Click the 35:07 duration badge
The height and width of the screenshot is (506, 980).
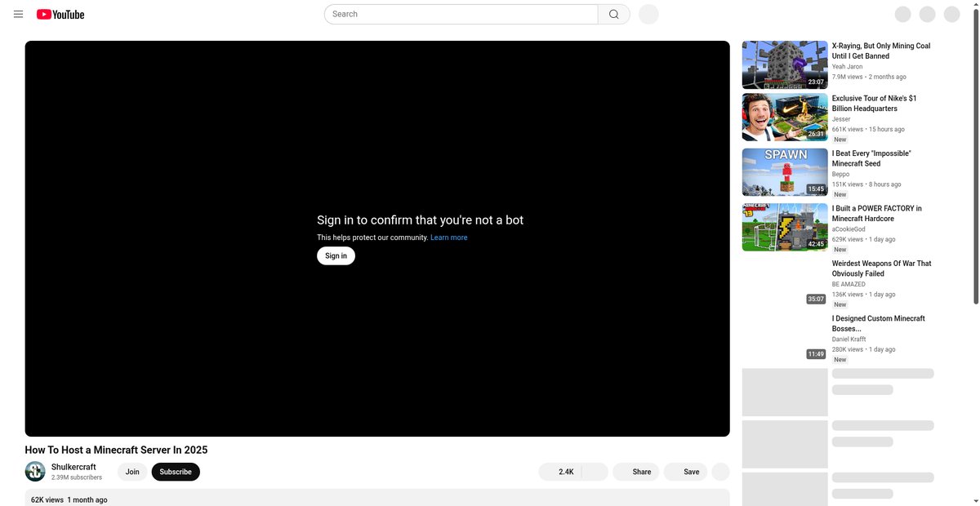click(816, 299)
